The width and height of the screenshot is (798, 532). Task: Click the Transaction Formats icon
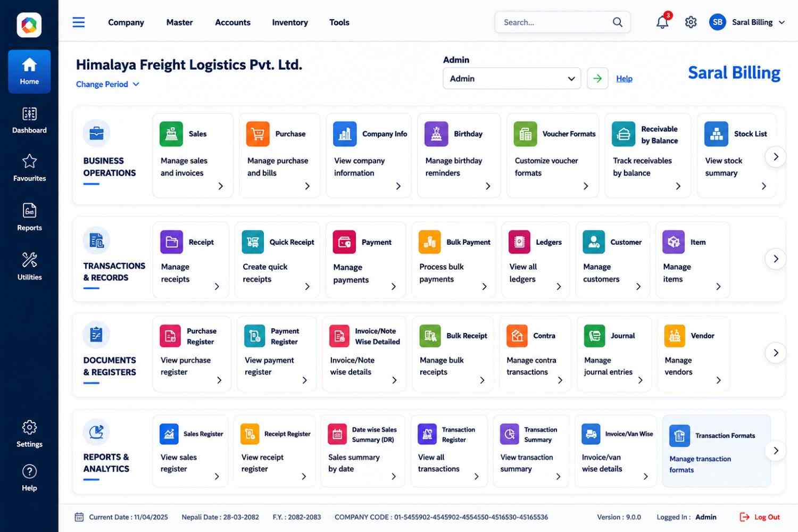[x=679, y=436]
